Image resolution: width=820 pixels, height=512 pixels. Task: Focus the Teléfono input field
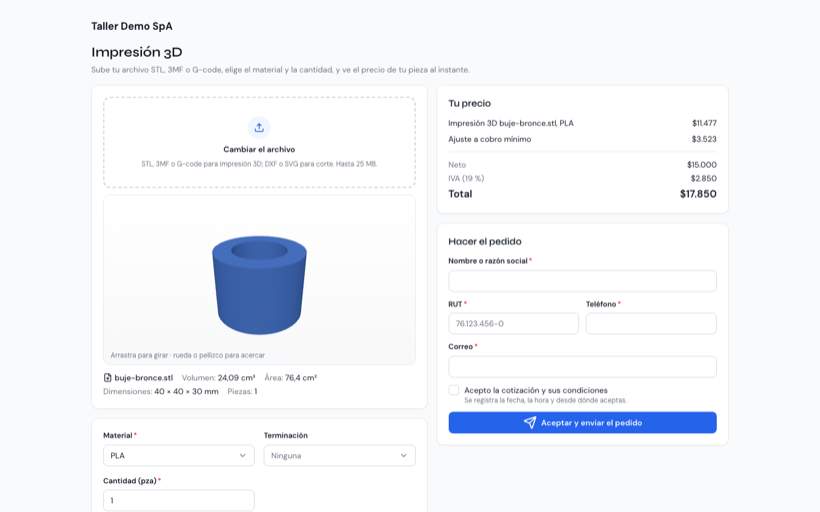(x=651, y=324)
